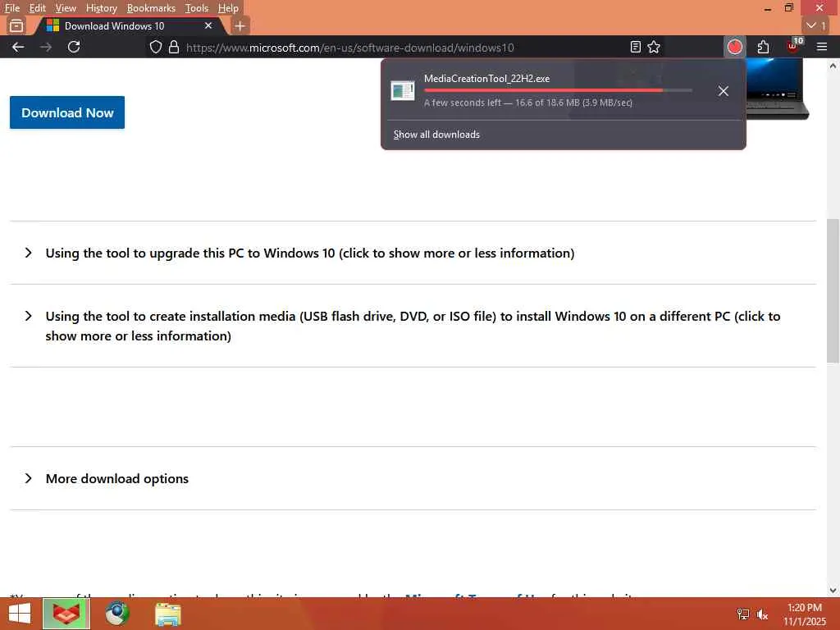
Task: Click the site security padlock icon
Action: pyautogui.click(x=174, y=47)
